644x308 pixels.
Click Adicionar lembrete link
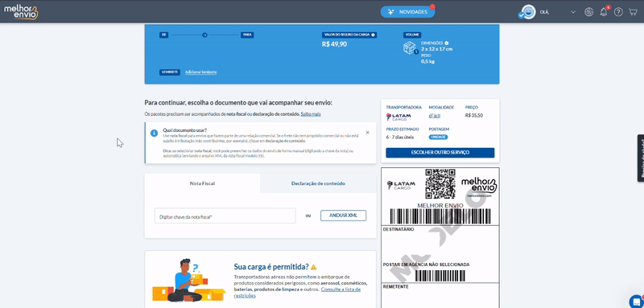(200, 72)
